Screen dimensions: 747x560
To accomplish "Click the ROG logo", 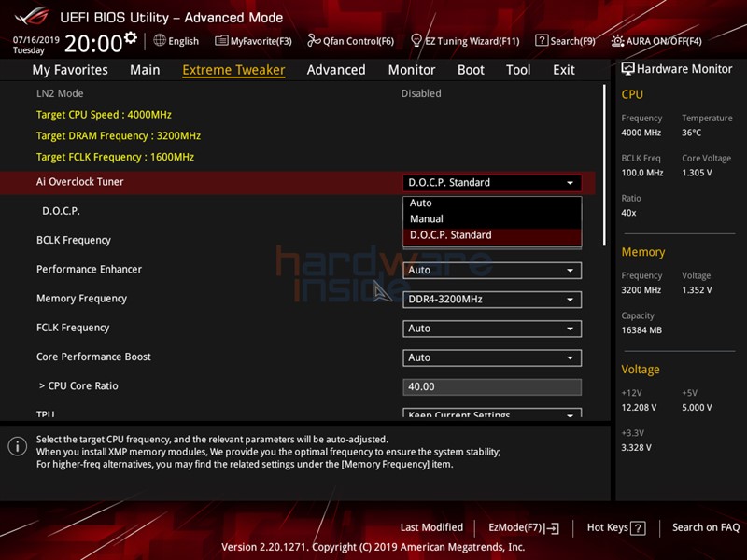I will [32, 16].
